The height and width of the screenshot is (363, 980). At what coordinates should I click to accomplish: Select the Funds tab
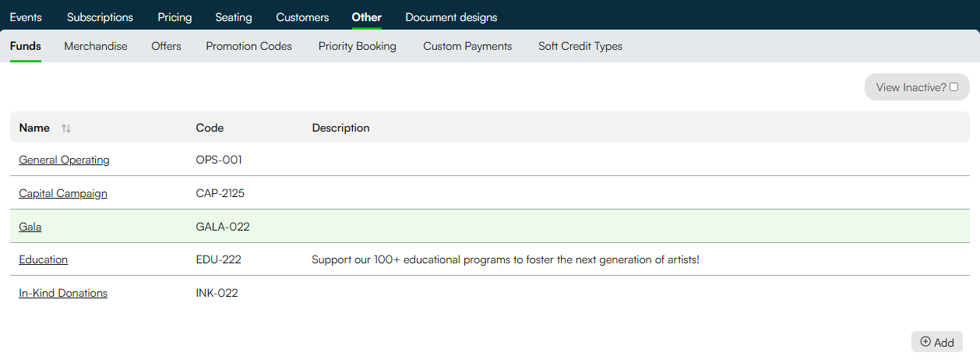point(26,46)
